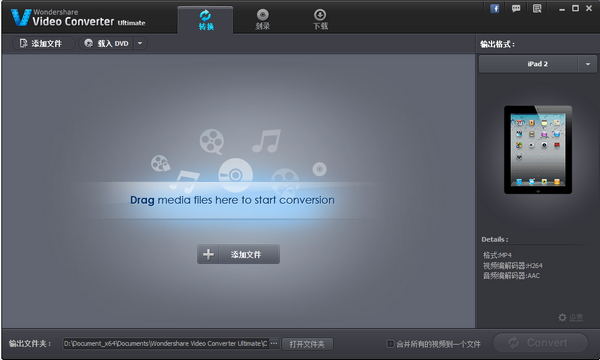Open the registration notes icon in title bar
This screenshot has width=600, height=360.
tap(537, 8)
